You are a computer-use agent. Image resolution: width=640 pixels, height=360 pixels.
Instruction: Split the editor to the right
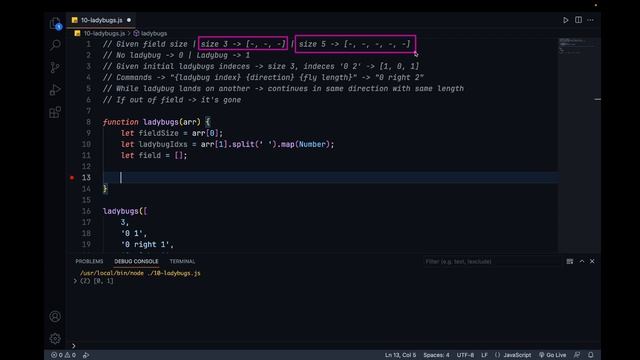(x=578, y=20)
